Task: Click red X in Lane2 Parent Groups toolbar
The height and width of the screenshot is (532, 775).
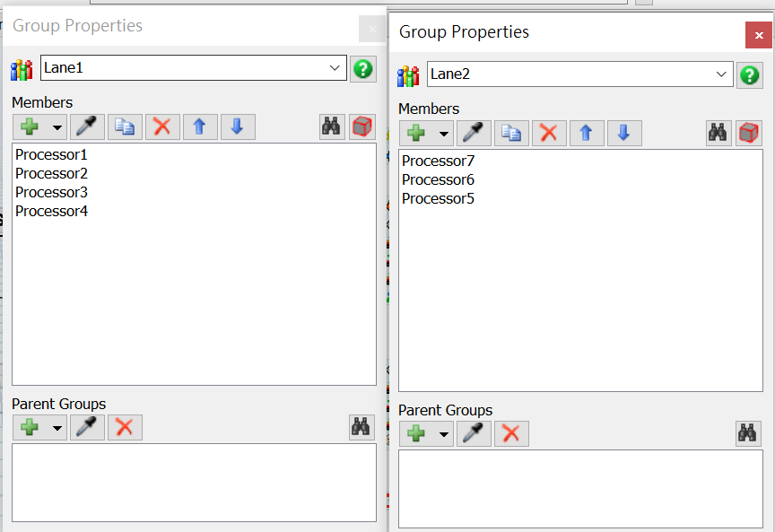Action: 511,433
